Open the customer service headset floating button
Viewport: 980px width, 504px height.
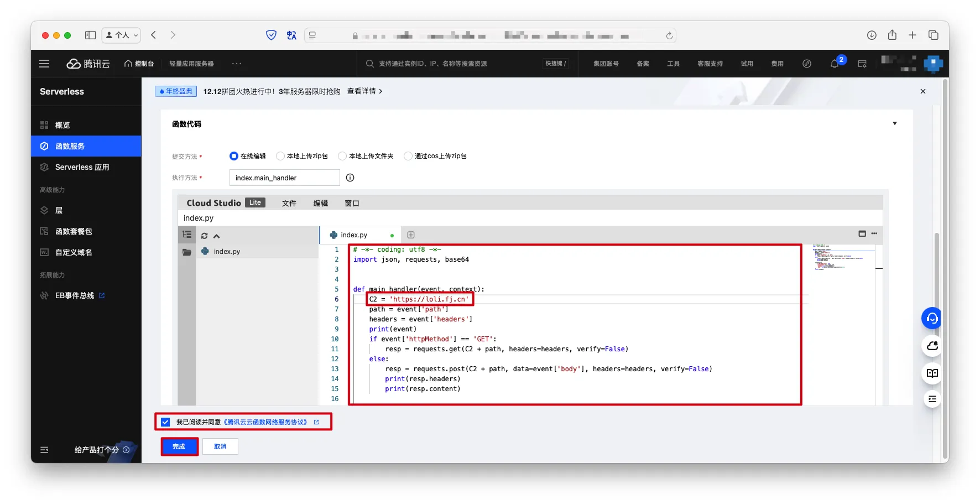point(932,318)
